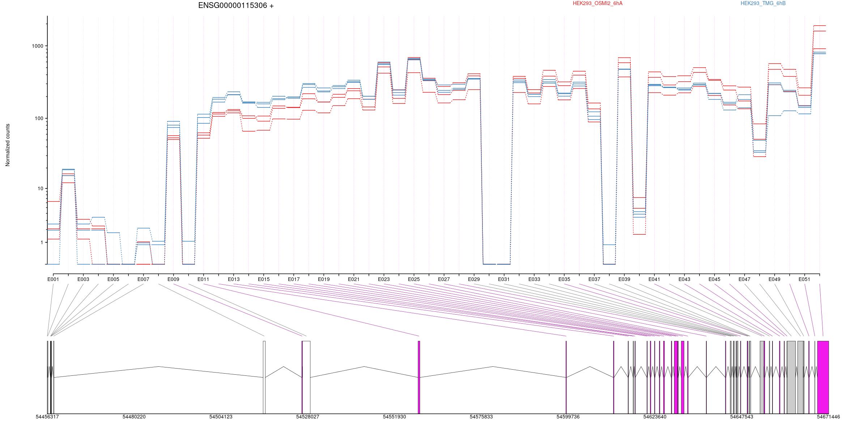This screenshot has height=434, width=868.
Task: Select exon label E051
Action: [804, 279]
